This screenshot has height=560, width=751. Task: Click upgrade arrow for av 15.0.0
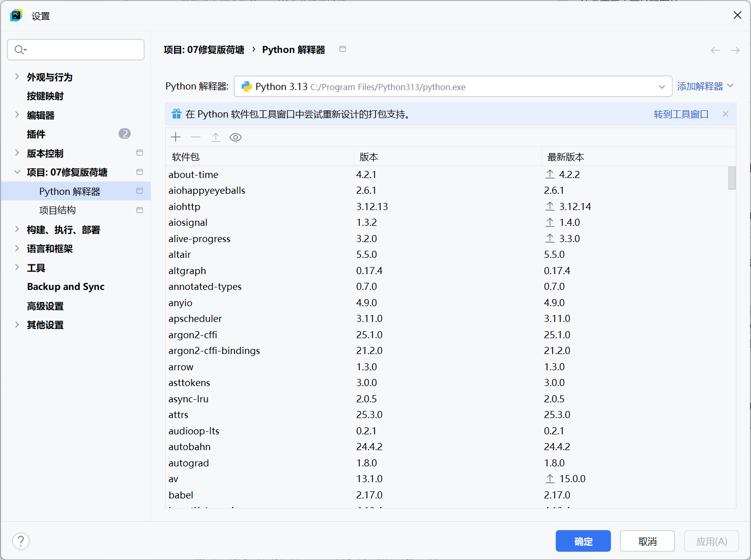pos(550,479)
